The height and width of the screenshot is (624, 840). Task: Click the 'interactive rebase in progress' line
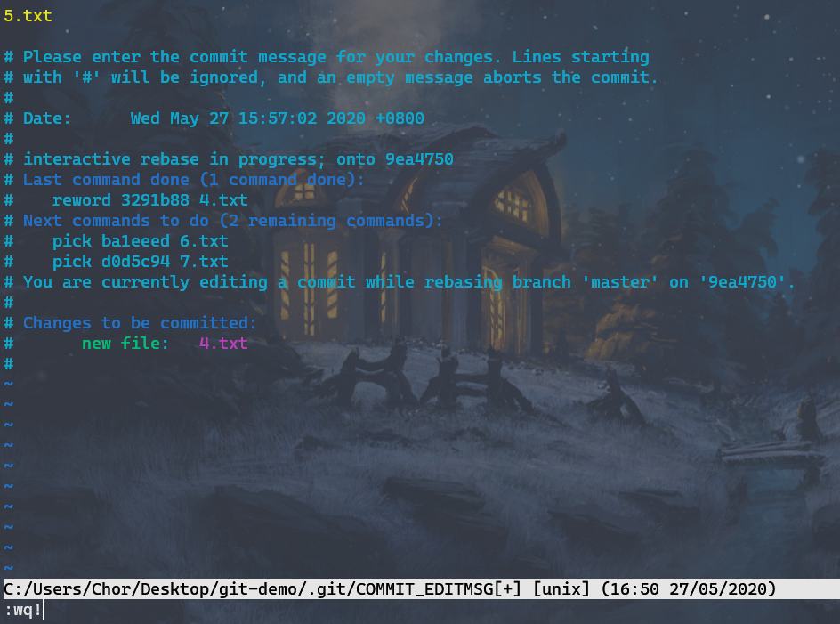click(229, 159)
